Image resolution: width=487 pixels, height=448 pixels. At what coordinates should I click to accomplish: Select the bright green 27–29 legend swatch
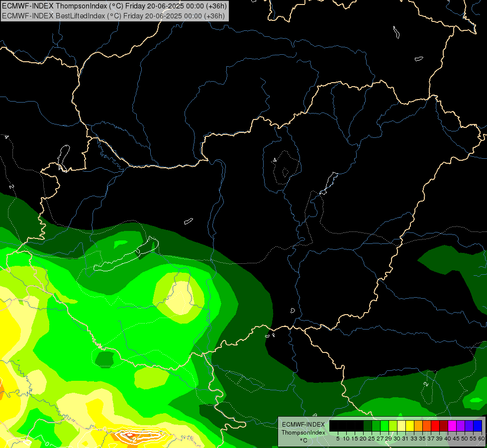385,426
